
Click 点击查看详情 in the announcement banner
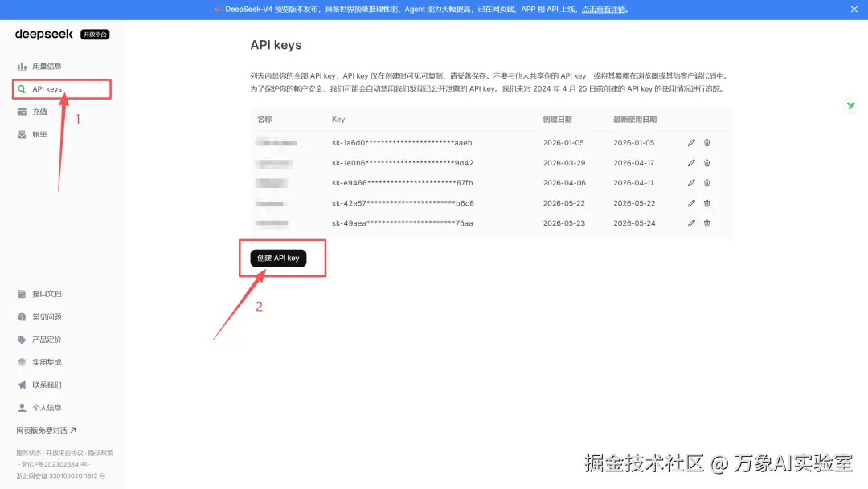click(x=604, y=10)
